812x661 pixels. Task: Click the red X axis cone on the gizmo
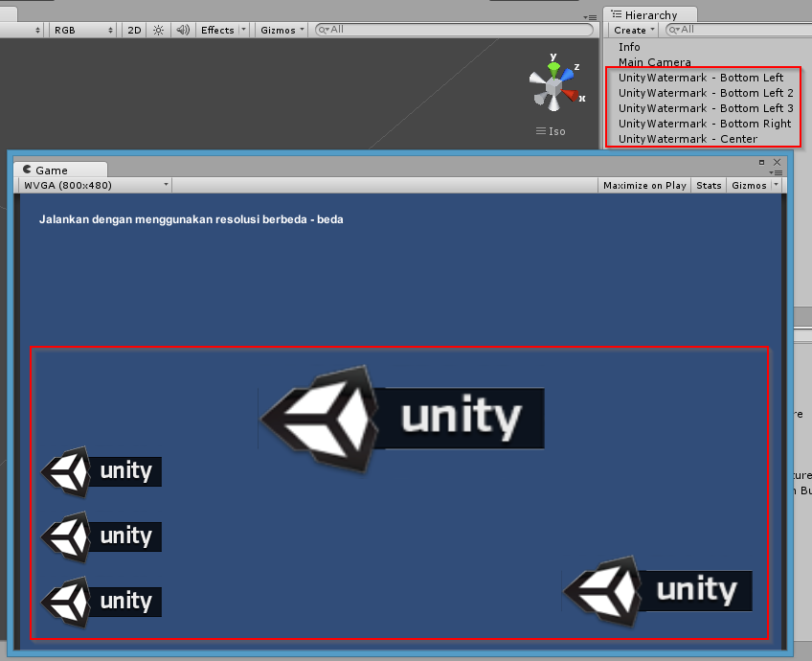[x=572, y=95]
